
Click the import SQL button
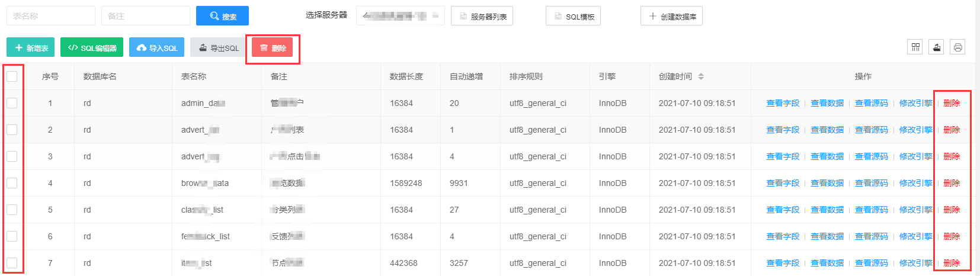pyautogui.click(x=156, y=47)
